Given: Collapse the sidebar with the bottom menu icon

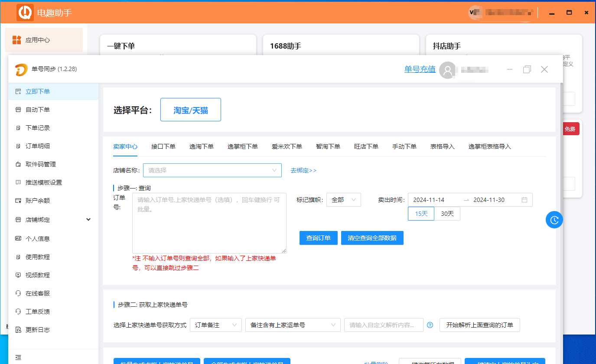Looking at the screenshot, I should point(18,357).
